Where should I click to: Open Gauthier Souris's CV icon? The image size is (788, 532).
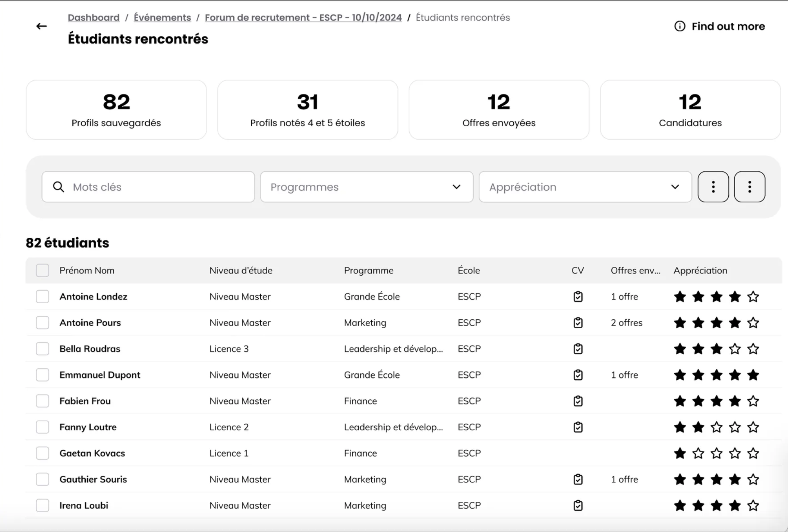[578, 479]
